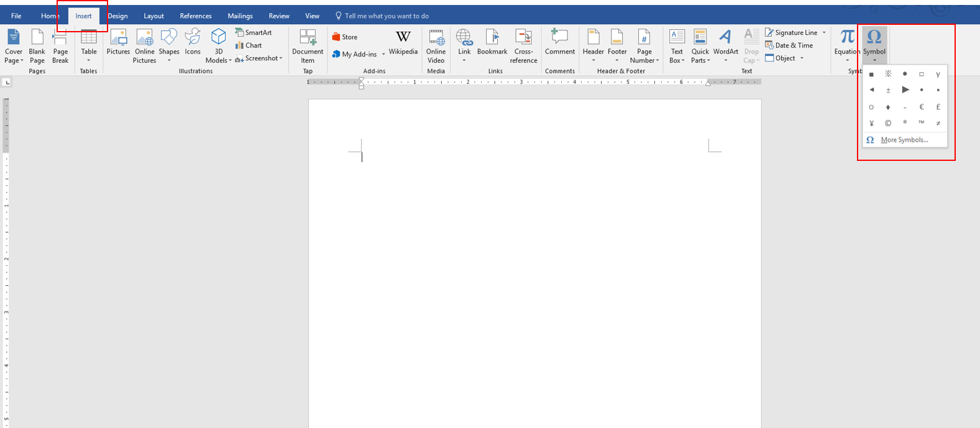Switch to the Design tab

[117, 16]
